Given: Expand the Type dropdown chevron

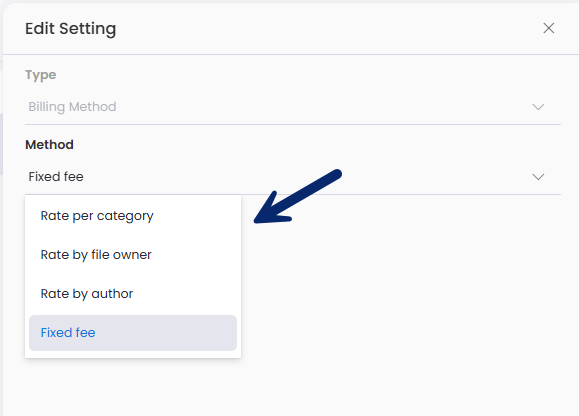Looking at the screenshot, I should point(538,107).
